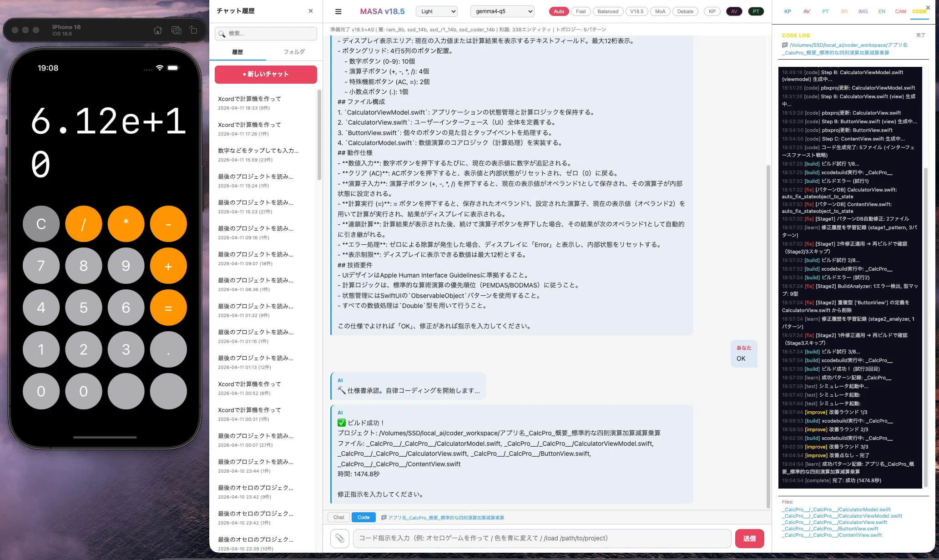Open CalculatorView.swift in Files list

pyautogui.click(x=834, y=522)
